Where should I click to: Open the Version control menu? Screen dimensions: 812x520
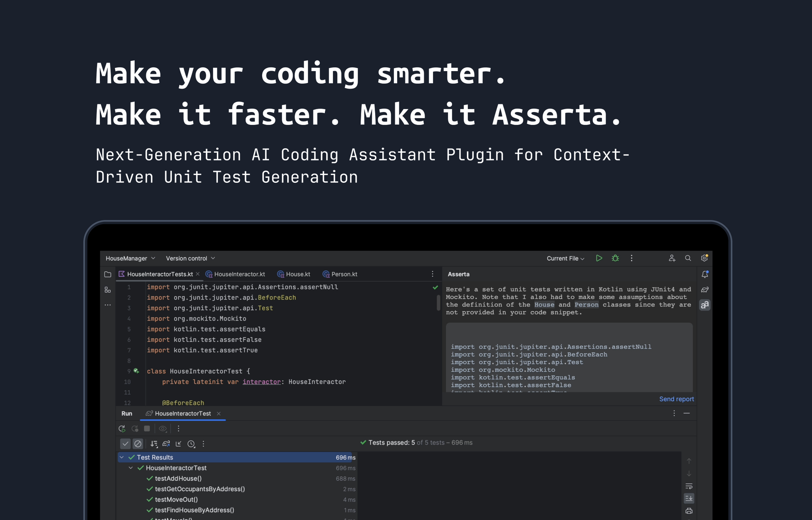point(190,258)
